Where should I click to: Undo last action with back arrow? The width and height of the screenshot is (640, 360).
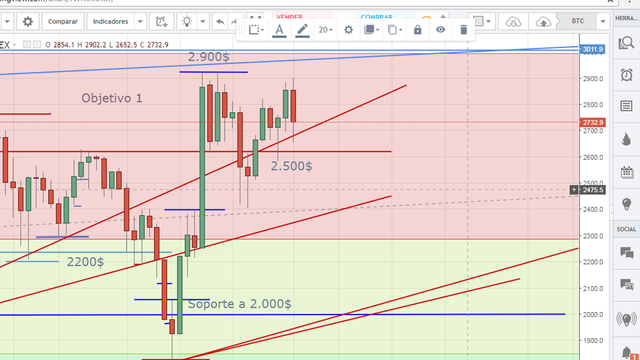[220, 21]
